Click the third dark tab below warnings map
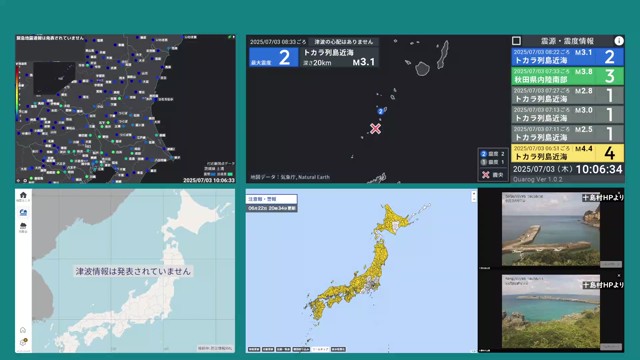This screenshot has width=640, height=360. pyautogui.click(x=283, y=349)
